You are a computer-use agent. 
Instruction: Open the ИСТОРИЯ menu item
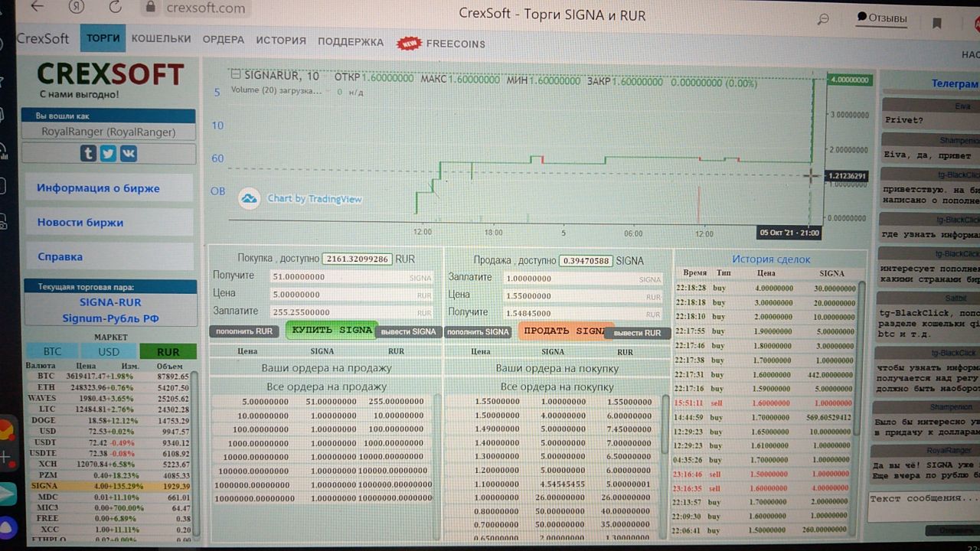281,41
